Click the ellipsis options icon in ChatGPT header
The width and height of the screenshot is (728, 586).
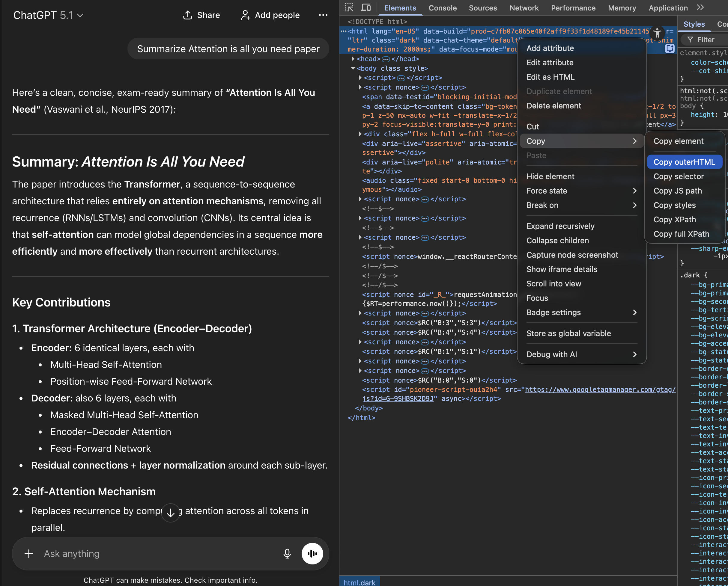tap(323, 15)
